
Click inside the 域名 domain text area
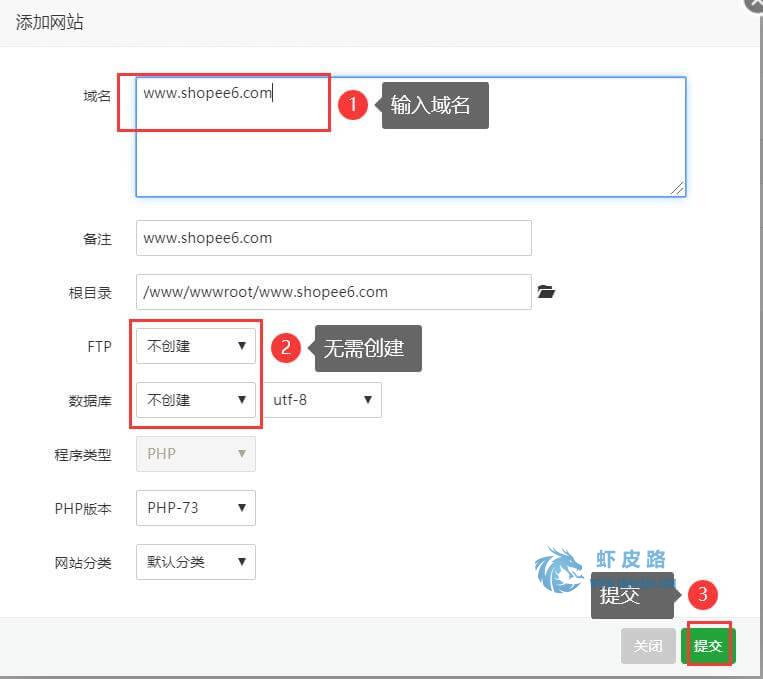pos(411,137)
